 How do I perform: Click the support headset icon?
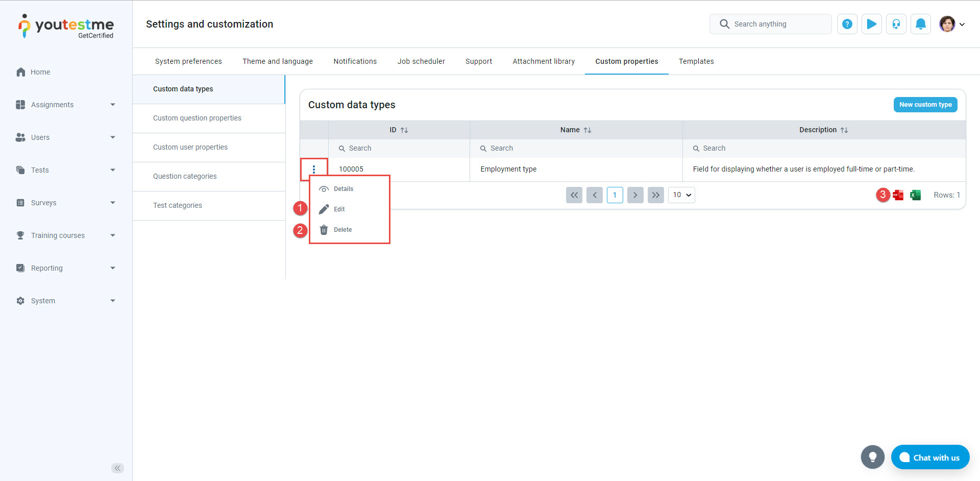896,24
